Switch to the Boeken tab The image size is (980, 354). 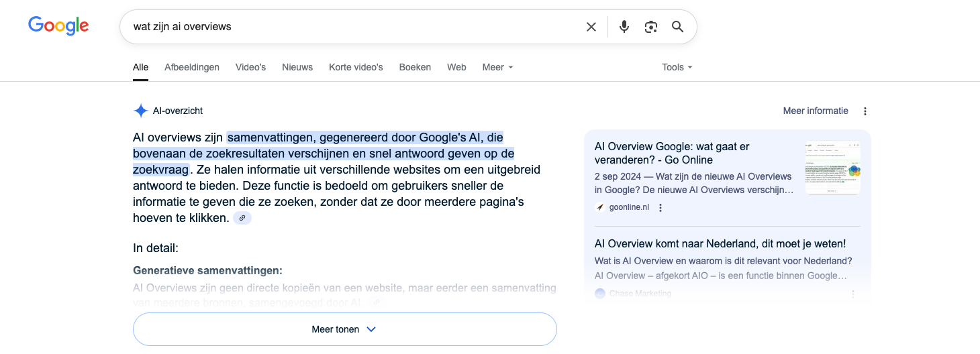(x=415, y=67)
